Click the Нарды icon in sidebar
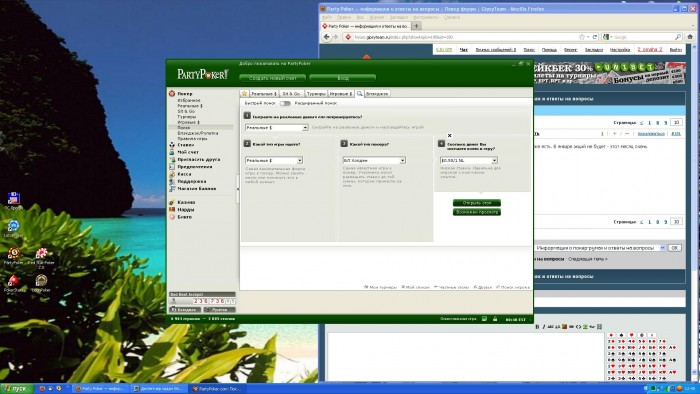 (172, 209)
